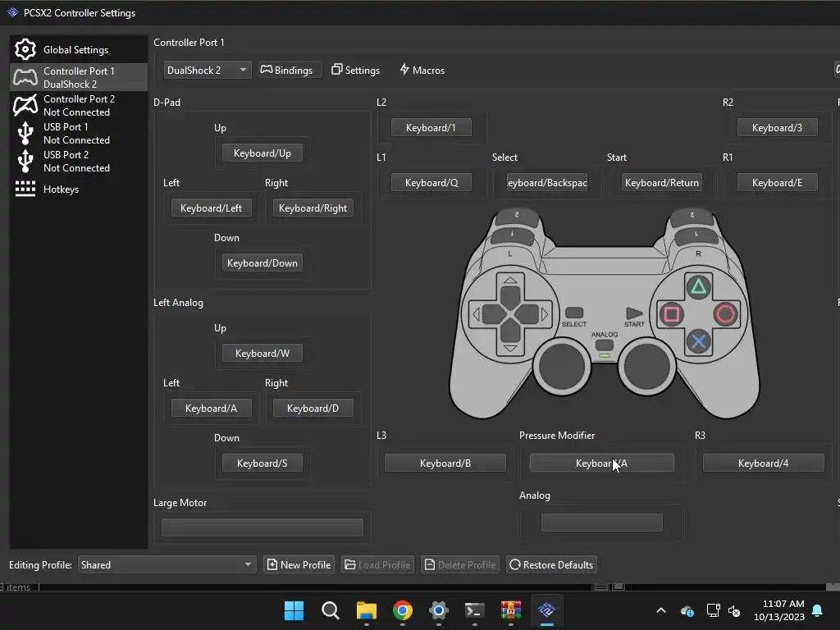The image size is (840, 630).
Task: Rebind L3 Keyboard/B button
Action: (445, 463)
